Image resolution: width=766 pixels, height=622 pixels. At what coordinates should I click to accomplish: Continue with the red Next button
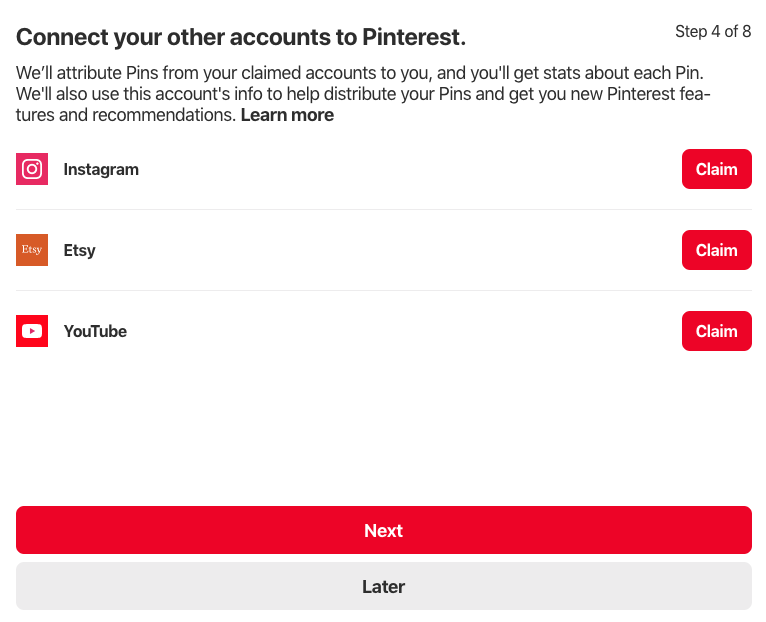point(383,530)
